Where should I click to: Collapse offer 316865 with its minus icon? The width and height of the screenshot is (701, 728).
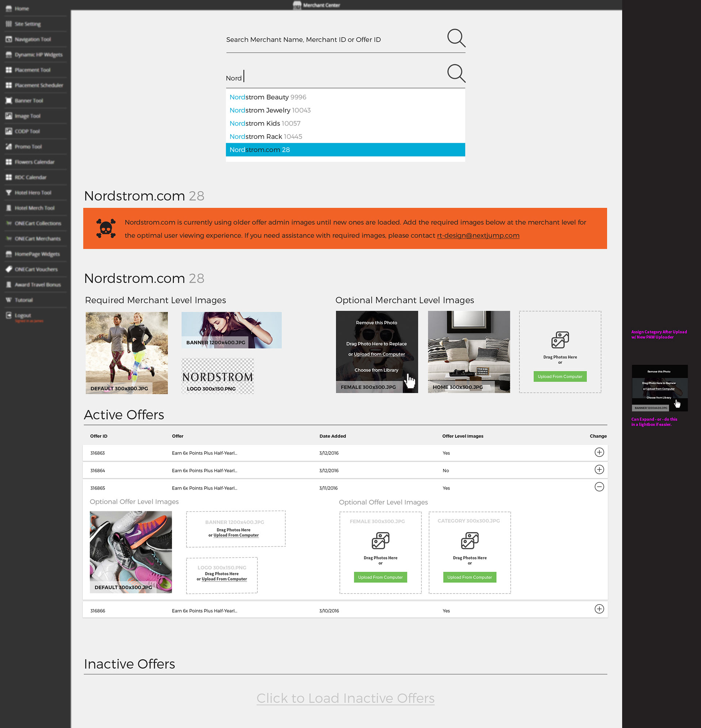click(x=599, y=487)
